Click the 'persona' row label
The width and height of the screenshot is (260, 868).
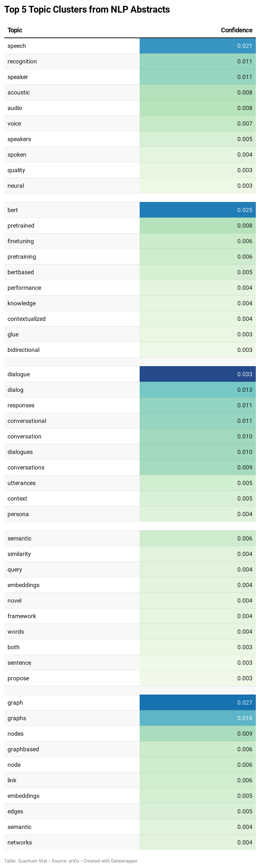18,514
